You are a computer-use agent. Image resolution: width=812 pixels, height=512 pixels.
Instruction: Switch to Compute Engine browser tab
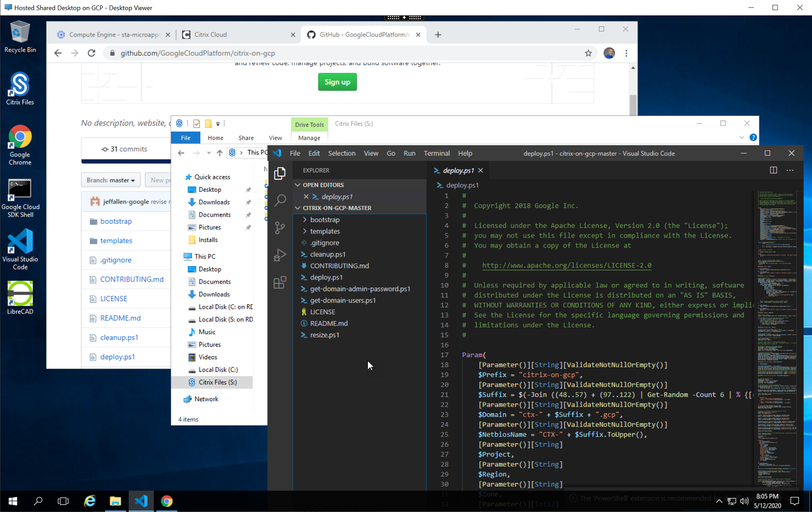point(114,35)
